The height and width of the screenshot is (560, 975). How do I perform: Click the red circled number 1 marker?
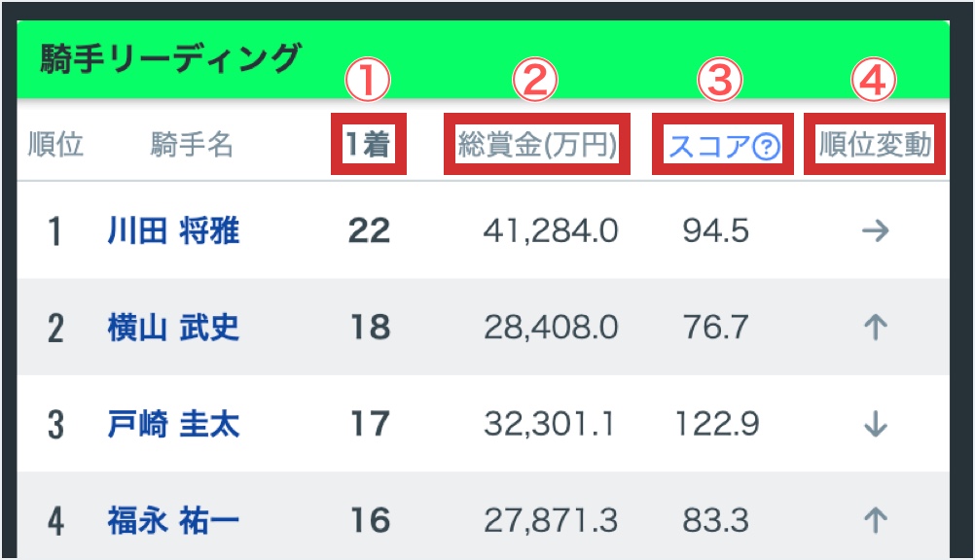(x=369, y=82)
